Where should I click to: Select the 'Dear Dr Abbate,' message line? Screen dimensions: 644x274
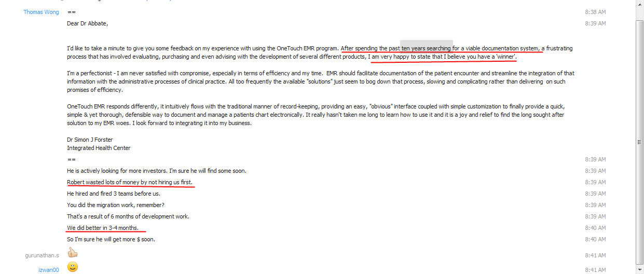coord(87,23)
